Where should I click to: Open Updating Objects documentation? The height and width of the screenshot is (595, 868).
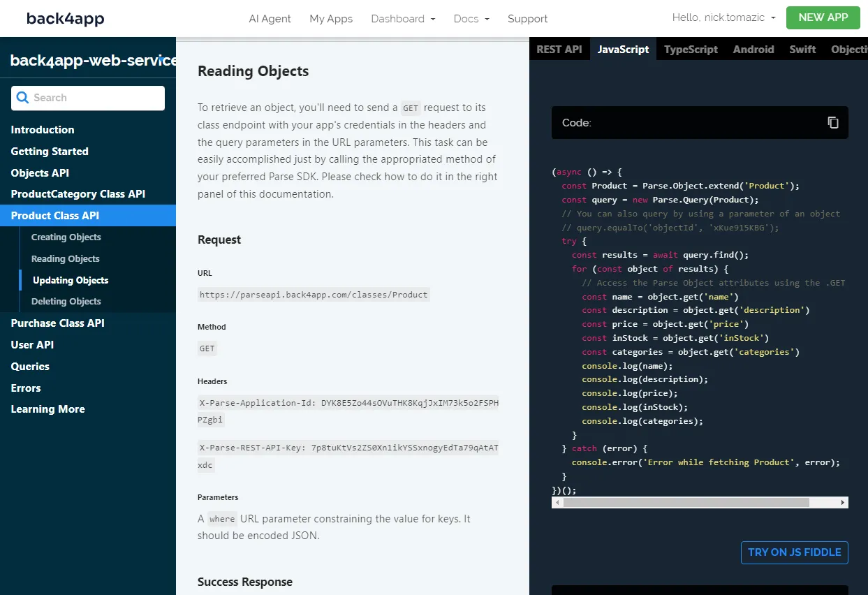tap(70, 280)
